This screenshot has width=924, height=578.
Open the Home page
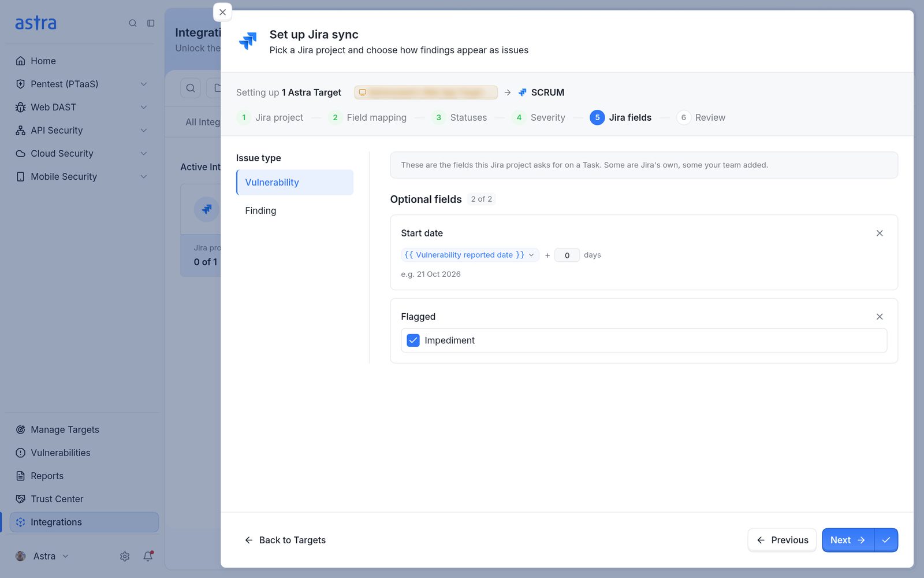(43, 61)
